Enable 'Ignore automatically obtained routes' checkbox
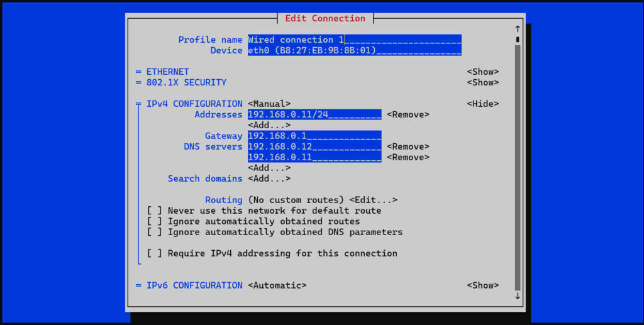The image size is (644, 325). 155,221
